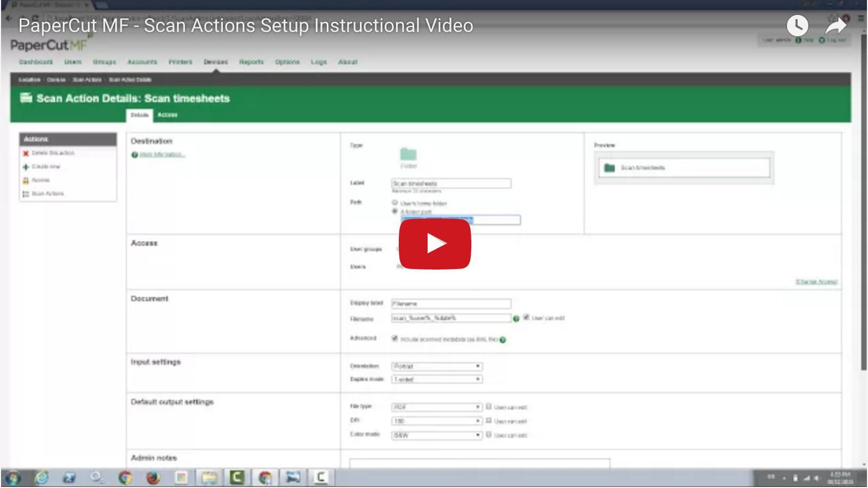Click the Scan Actions list icon in sidebar
This screenshot has width=868, height=488.
pos(26,194)
